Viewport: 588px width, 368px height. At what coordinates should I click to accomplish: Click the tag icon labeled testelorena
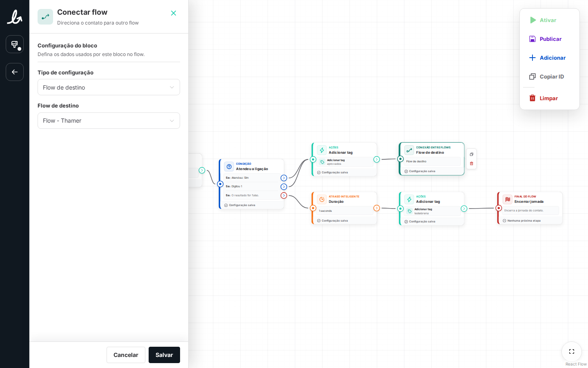coord(410,211)
